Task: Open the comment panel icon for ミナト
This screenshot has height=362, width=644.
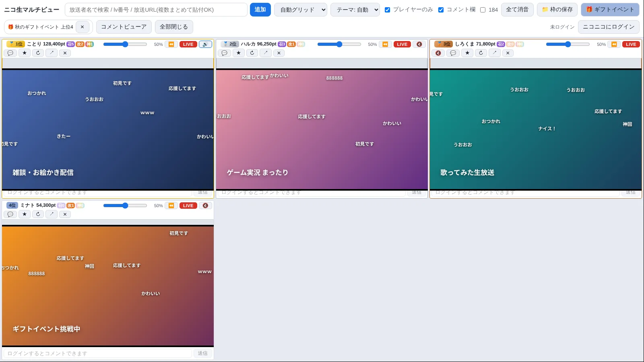Action: (x=10, y=214)
